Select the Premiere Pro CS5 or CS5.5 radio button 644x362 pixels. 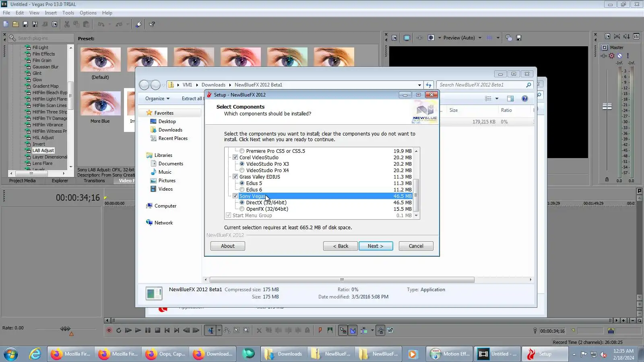tap(242, 151)
